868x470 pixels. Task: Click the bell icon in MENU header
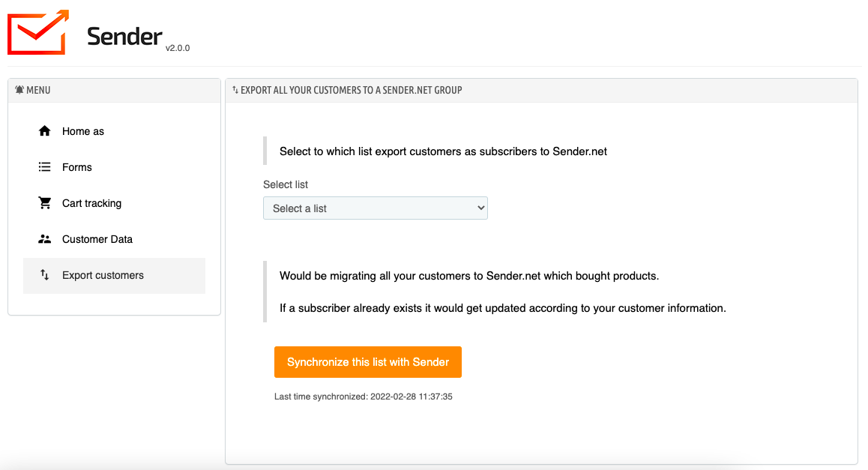(x=19, y=90)
